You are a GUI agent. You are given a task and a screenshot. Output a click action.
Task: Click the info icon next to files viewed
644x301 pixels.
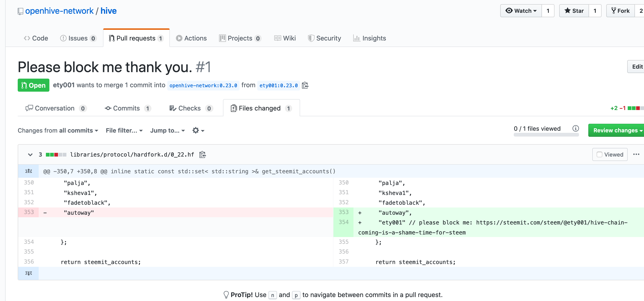click(575, 129)
